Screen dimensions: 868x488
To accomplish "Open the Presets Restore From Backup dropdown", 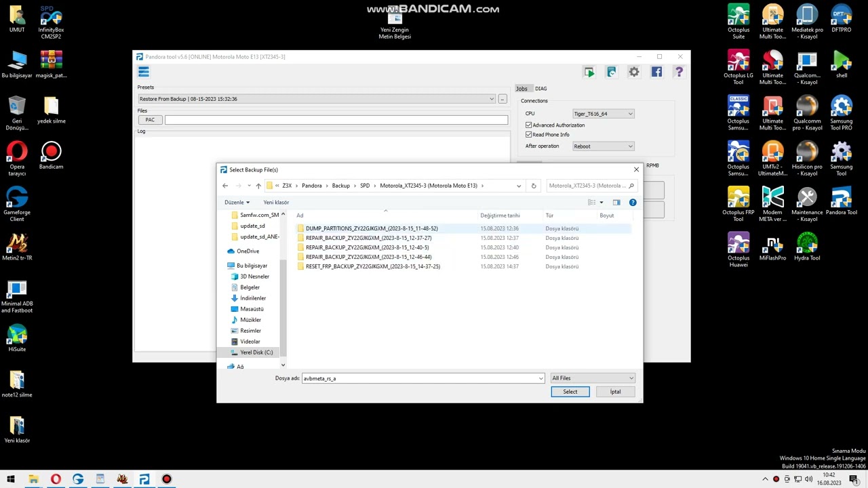I will [317, 99].
